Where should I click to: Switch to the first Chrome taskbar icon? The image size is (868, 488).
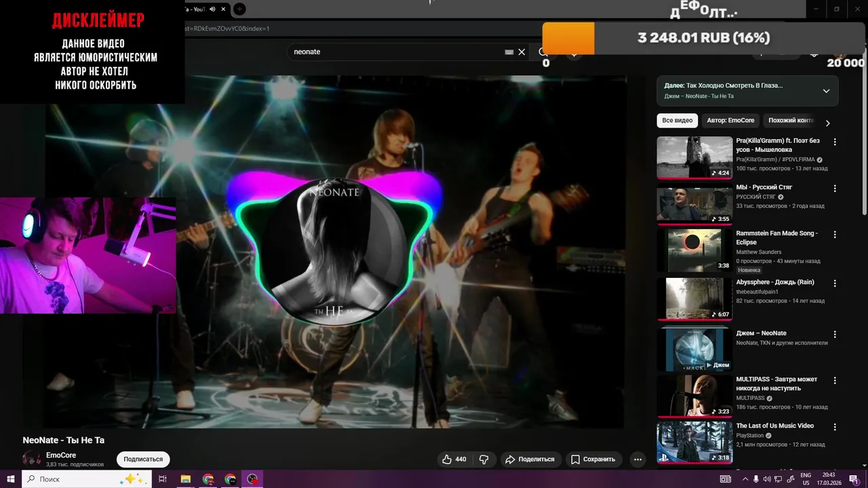coord(208,479)
